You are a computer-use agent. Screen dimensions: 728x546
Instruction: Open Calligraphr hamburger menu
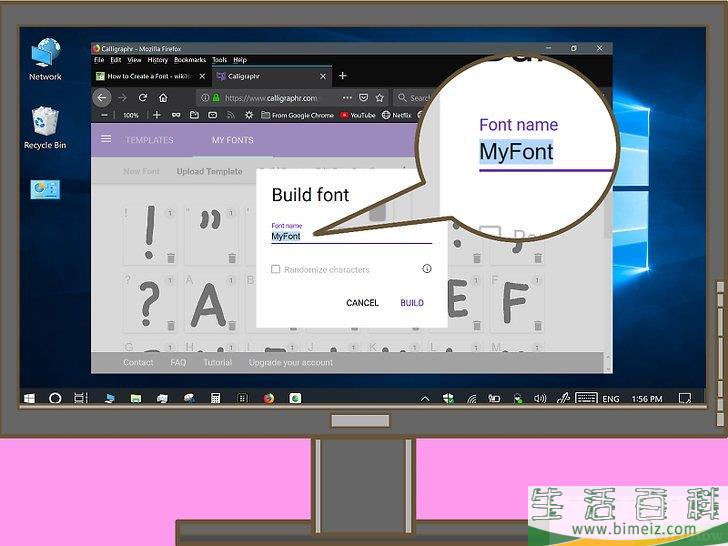click(106, 139)
